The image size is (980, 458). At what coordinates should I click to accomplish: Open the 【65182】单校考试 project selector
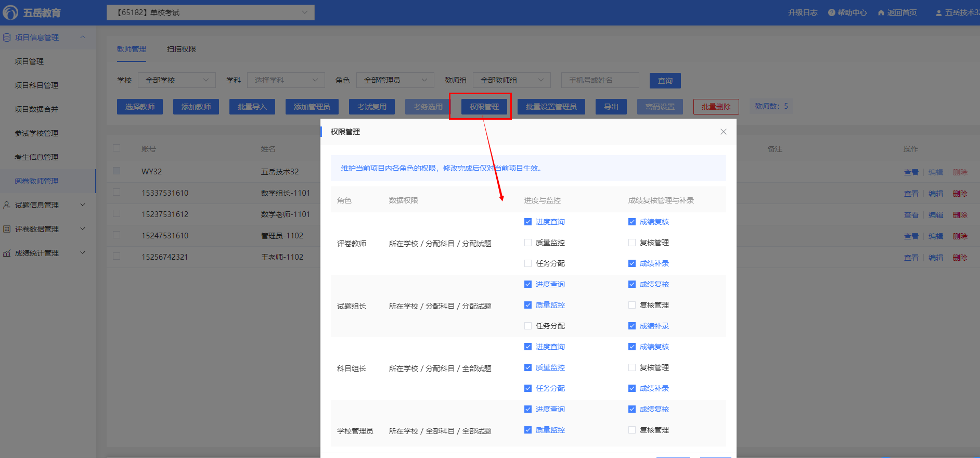point(210,12)
